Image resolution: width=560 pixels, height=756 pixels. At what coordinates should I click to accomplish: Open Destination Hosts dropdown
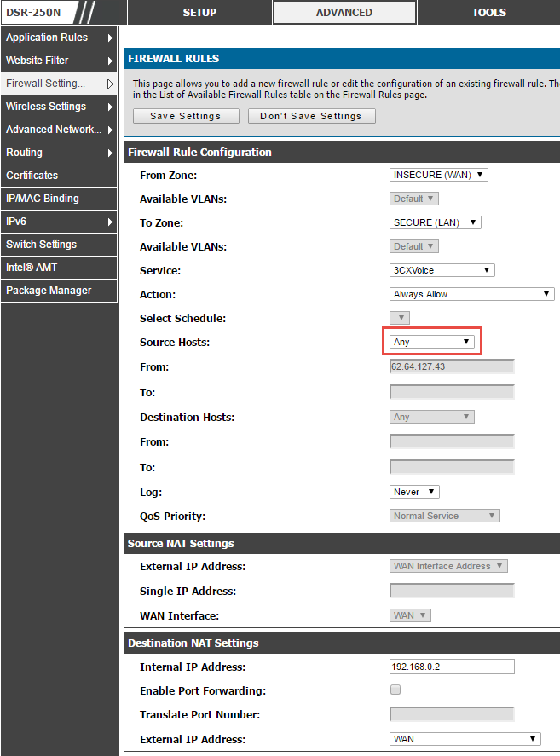click(x=431, y=417)
